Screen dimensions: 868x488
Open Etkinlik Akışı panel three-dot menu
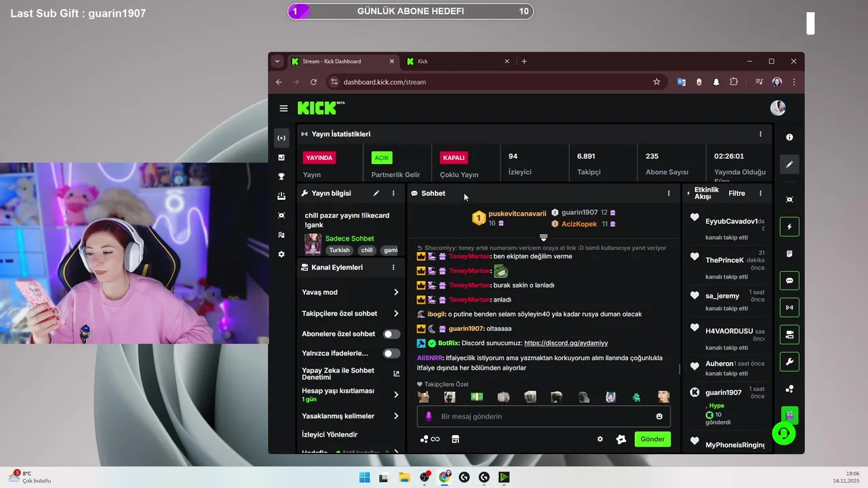pos(760,193)
